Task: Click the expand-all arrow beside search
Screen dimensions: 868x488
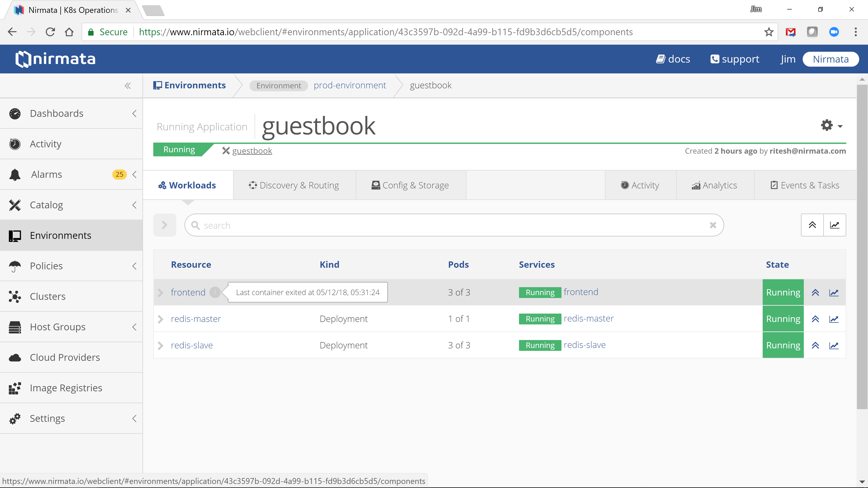Action: pos(164,225)
